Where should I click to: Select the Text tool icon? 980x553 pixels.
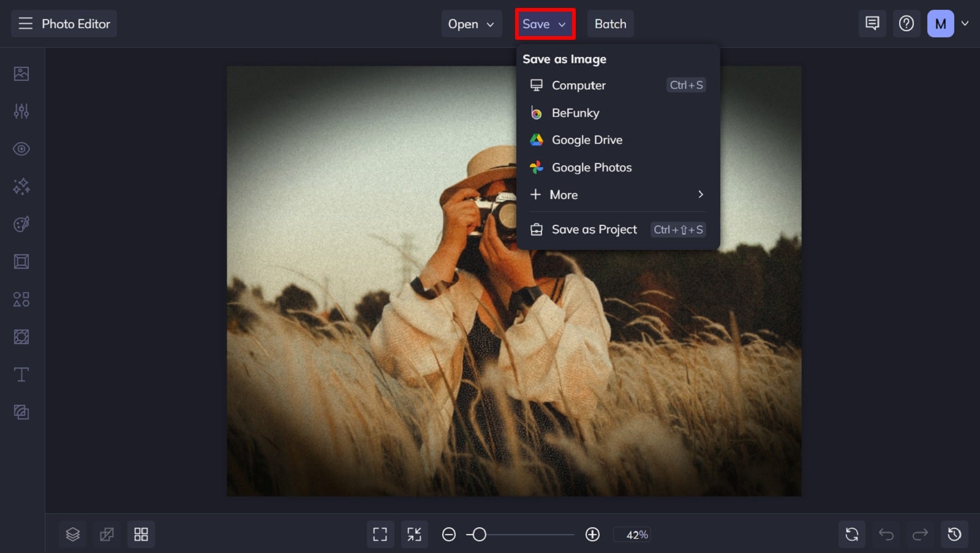coord(21,374)
